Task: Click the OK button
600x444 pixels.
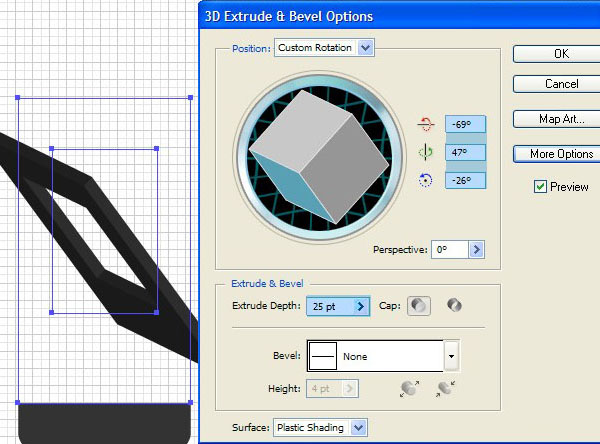Action: click(x=557, y=54)
